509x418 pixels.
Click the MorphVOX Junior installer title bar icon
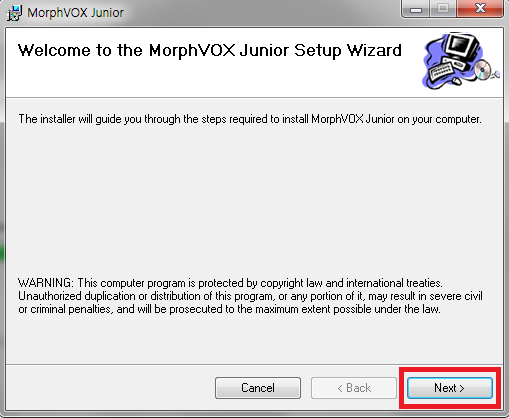[14, 13]
